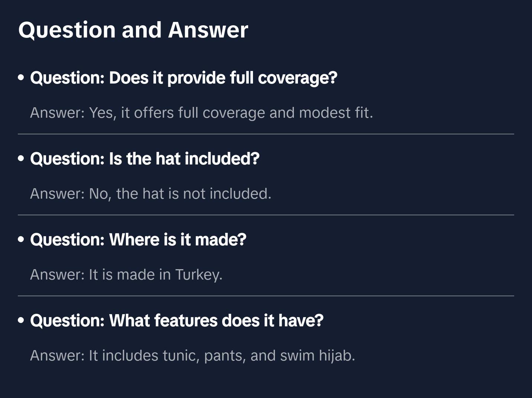The width and height of the screenshot is (532, 398).
Task: Click the bullet beside the full coverage question
Action: [21, 78]
